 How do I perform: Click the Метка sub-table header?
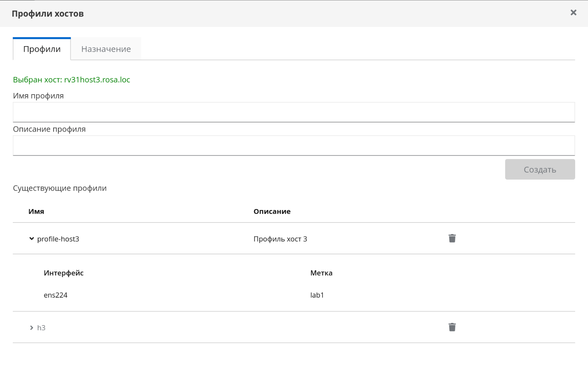pyautogui.click(x=321, y=273)
